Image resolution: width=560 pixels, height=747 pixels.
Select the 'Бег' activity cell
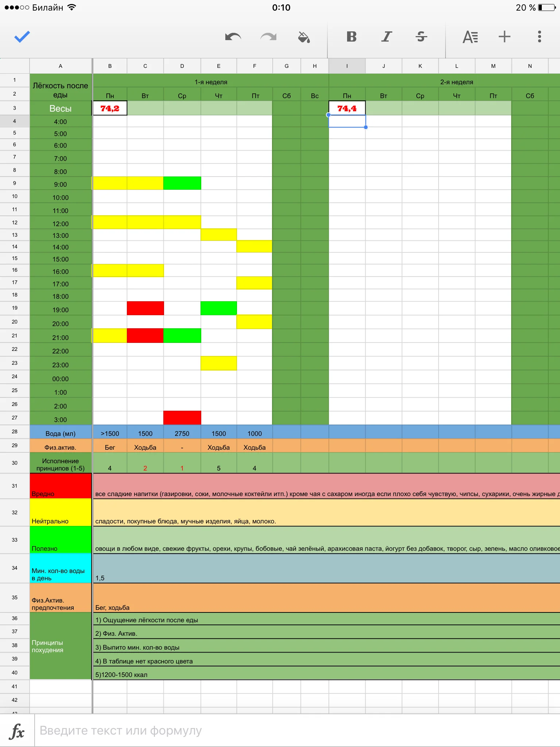pos(110,446)
